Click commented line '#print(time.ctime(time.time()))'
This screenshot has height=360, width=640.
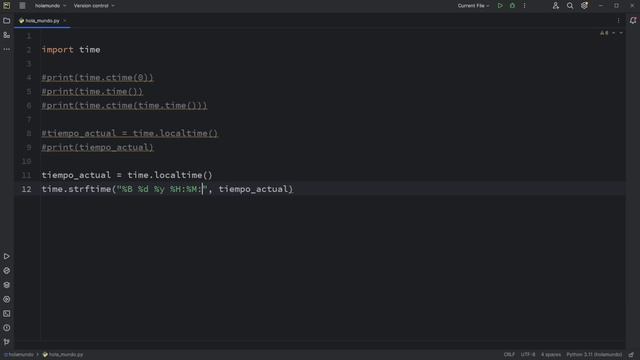[x=124, y=105]
